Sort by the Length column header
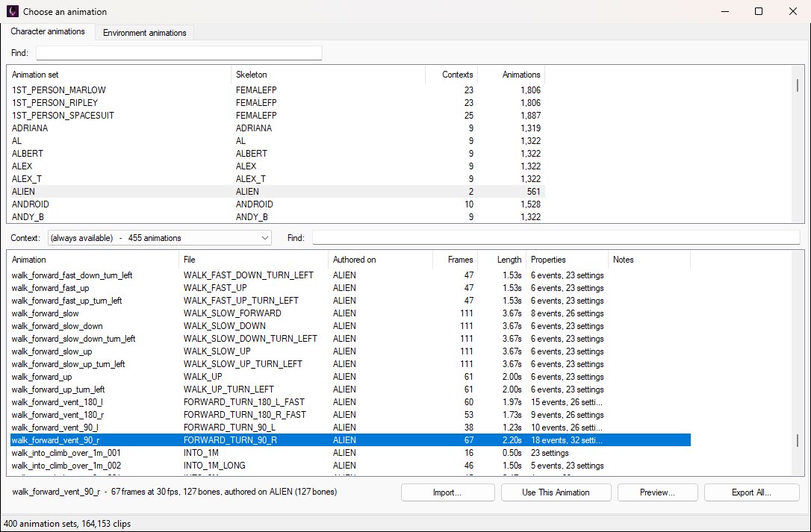Viewport: 811px width, 532px height. [502, 260]
